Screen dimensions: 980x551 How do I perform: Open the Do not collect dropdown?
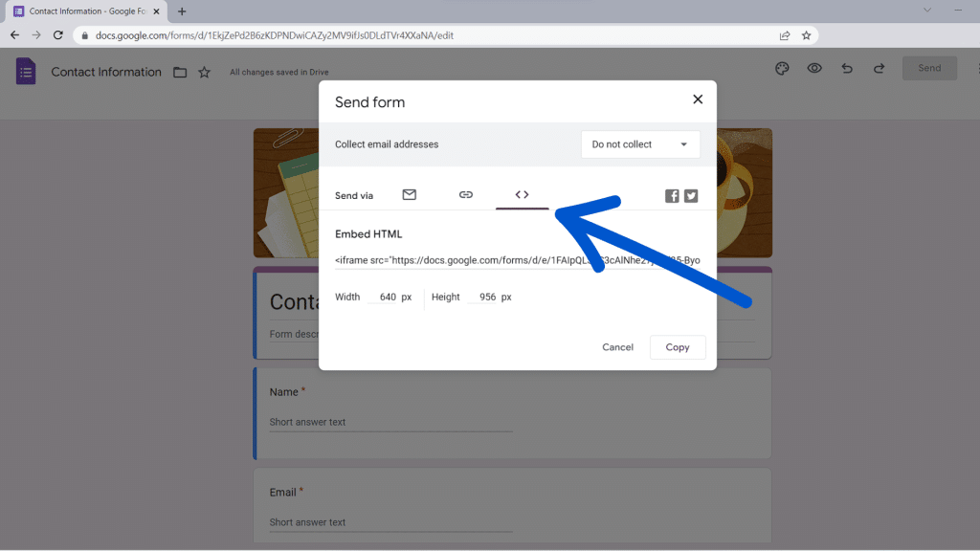coord(639,143)
